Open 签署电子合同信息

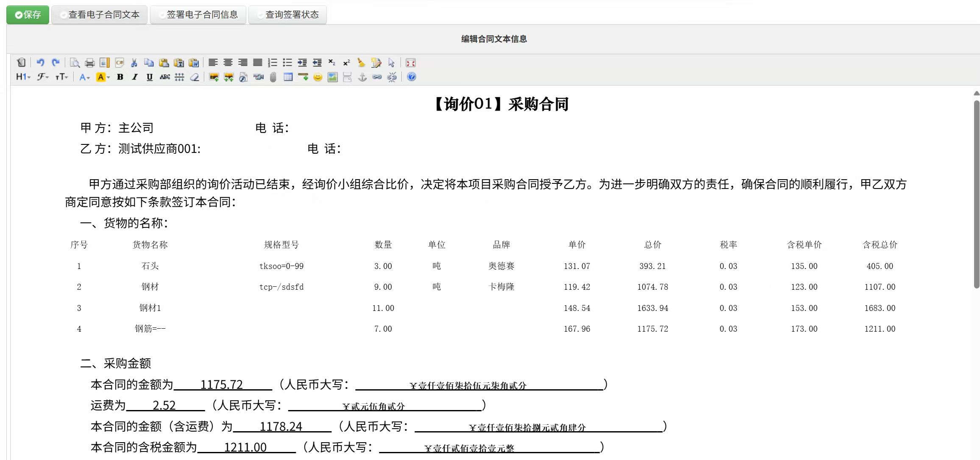pos(198,14)
